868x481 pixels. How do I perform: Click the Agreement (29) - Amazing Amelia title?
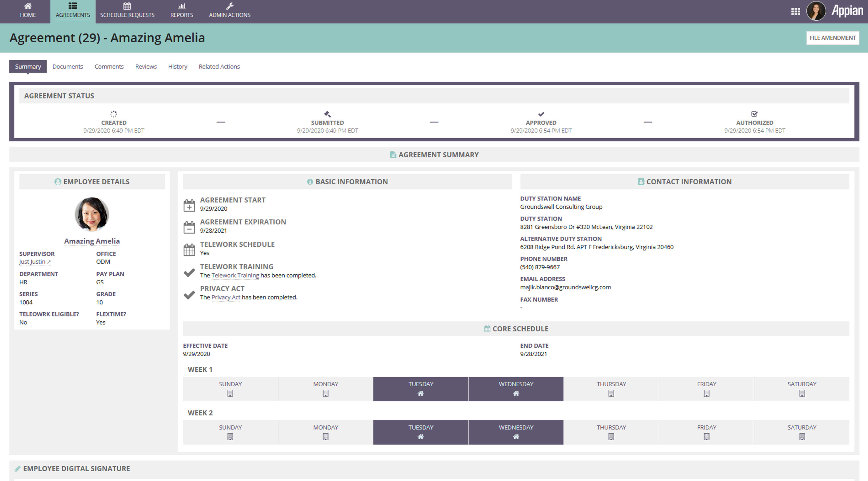107,38
